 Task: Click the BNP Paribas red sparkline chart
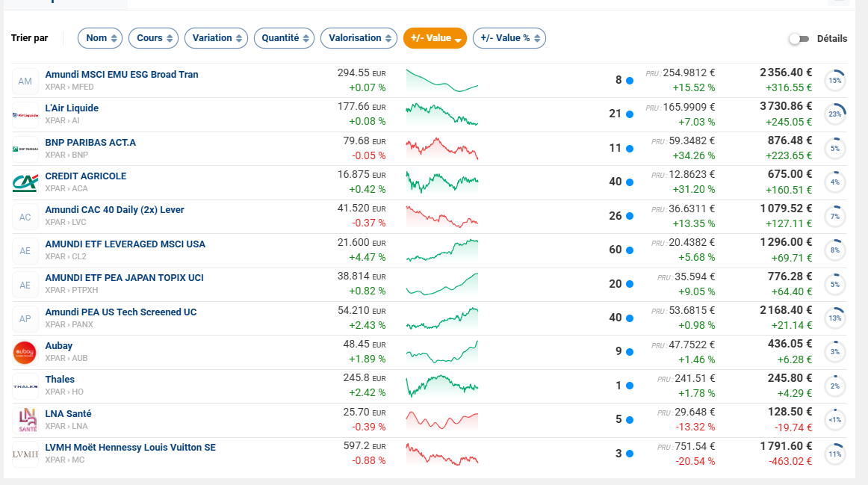[441, 149]
